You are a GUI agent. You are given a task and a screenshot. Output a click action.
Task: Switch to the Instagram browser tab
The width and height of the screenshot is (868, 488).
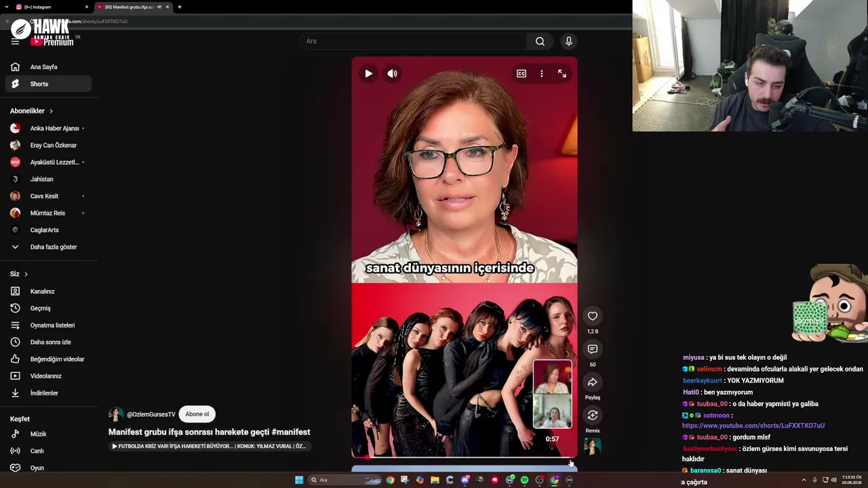[51, 7]
